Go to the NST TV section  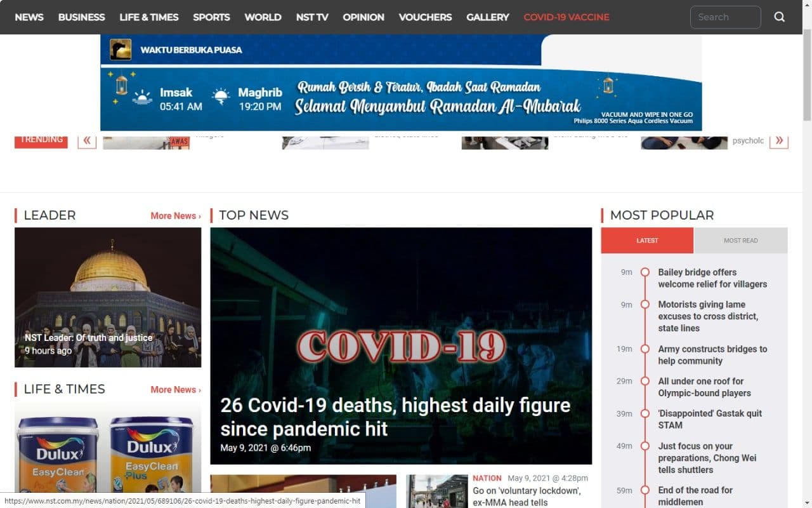311,17
